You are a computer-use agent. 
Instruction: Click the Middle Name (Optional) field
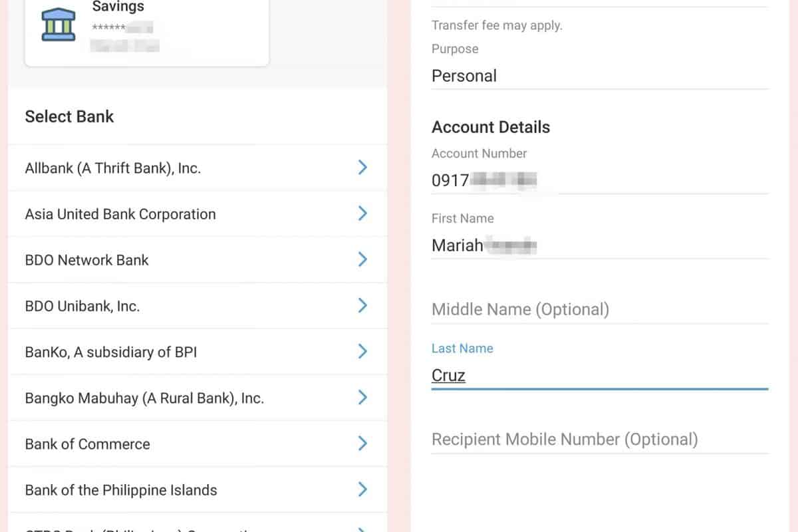[598, 309]
